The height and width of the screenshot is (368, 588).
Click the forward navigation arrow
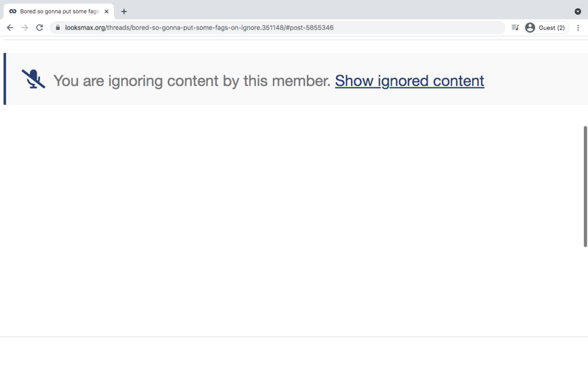tap(25, 28)
